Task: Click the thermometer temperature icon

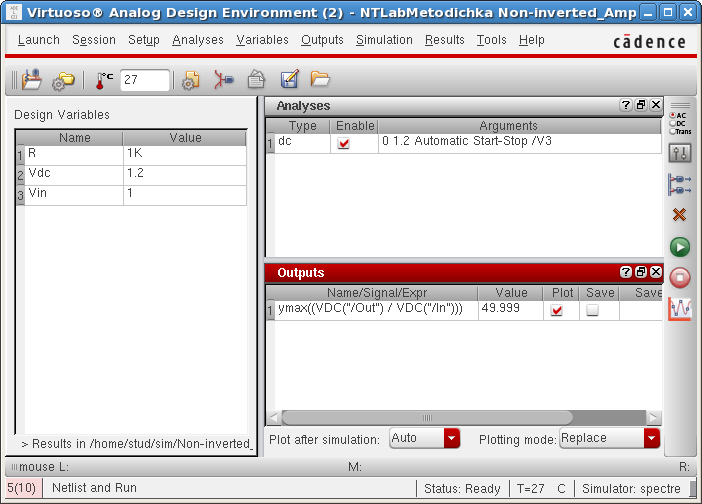Action: 104,81
